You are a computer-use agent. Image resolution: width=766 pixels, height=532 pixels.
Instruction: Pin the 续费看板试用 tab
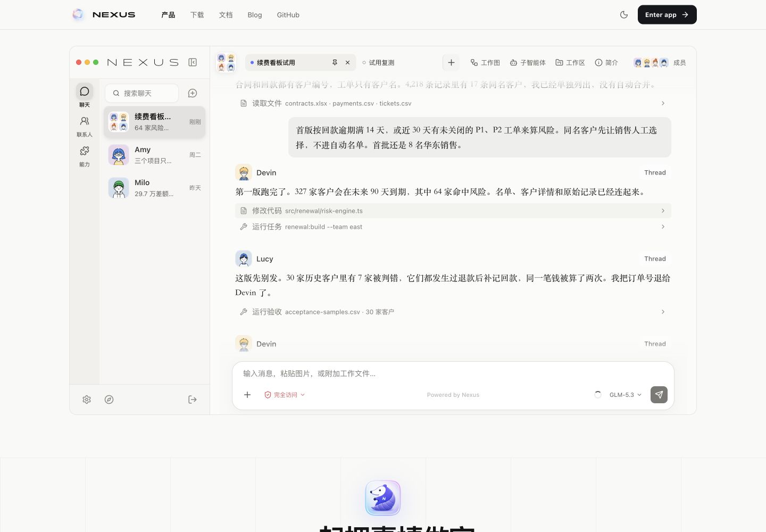click(x=335, y=62)
